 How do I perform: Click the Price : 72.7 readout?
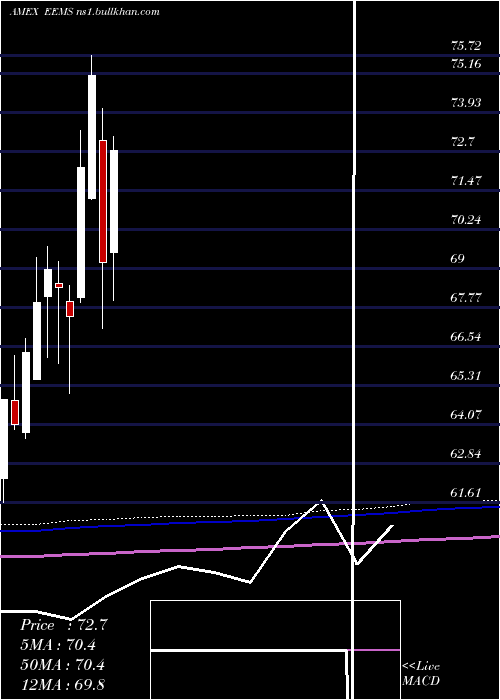pyautogui.click(x=64, y=625)
